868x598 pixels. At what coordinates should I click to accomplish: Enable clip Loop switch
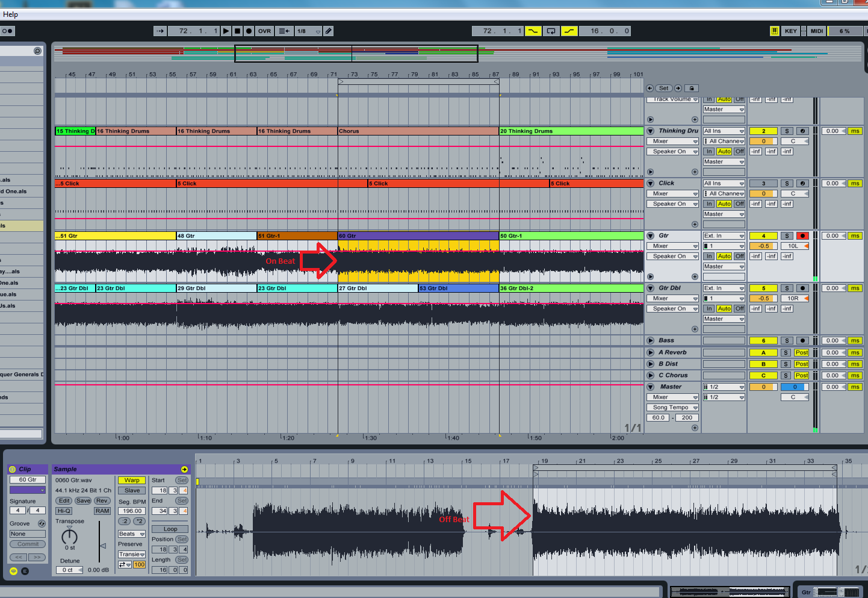click(x=170, y=529)
